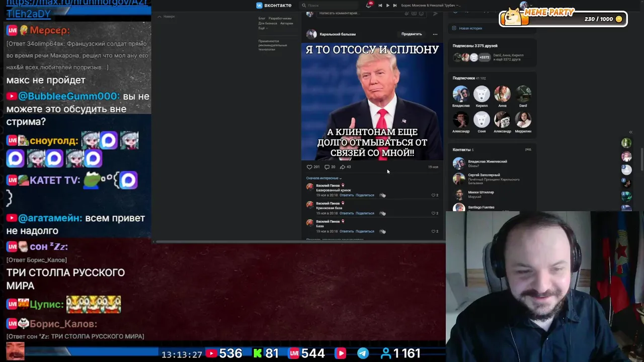Open Карельский бальзам post author page
The image size is (644, 362).
tap(338, 34)
